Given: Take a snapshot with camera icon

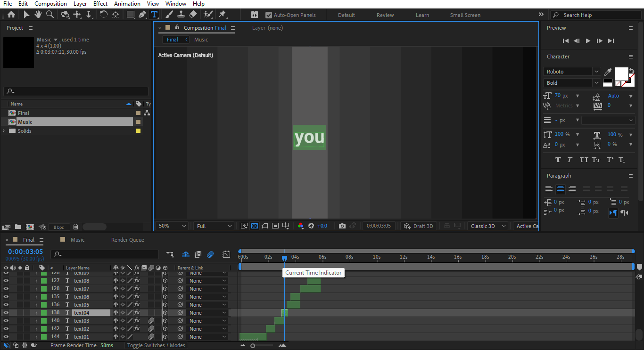Looking at the screenshot, I should [x=342, y=226].
